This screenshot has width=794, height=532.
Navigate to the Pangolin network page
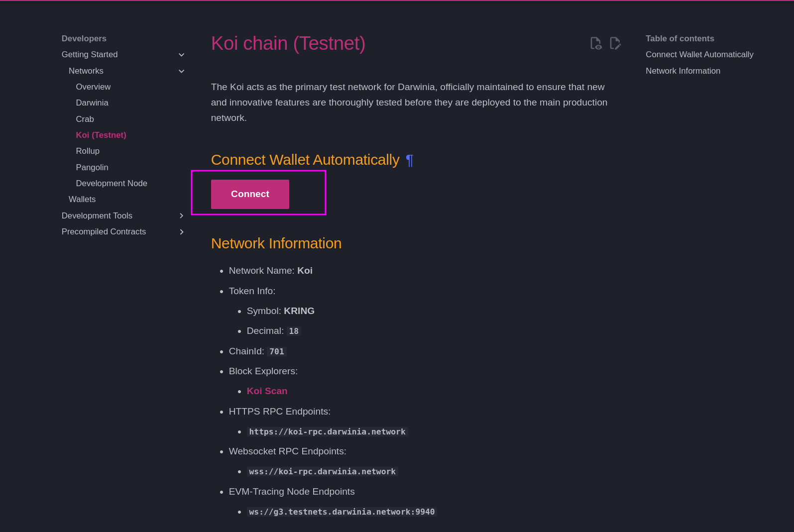click(x=92, y=167)
